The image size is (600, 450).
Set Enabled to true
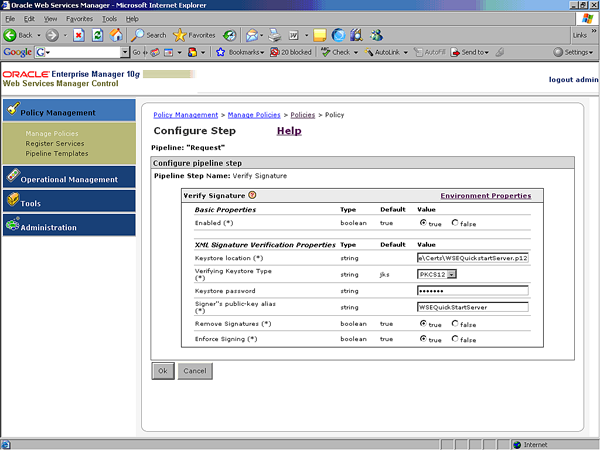423,222
